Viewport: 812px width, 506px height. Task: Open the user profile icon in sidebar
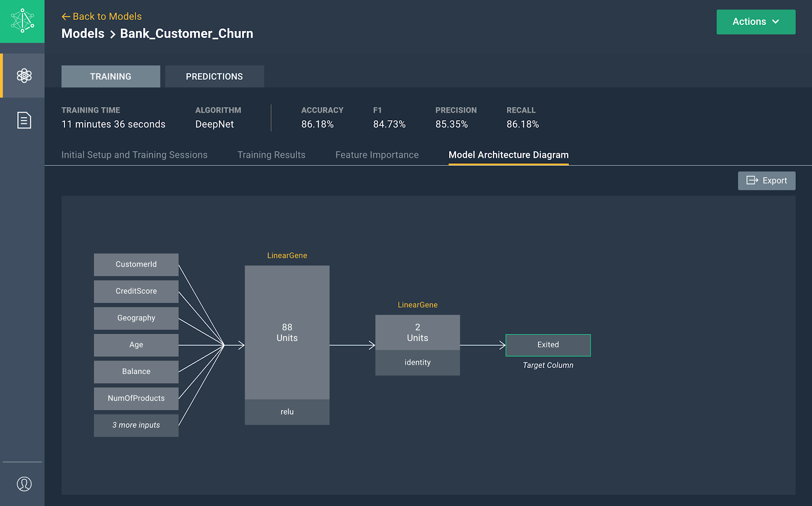coord(24,484)
